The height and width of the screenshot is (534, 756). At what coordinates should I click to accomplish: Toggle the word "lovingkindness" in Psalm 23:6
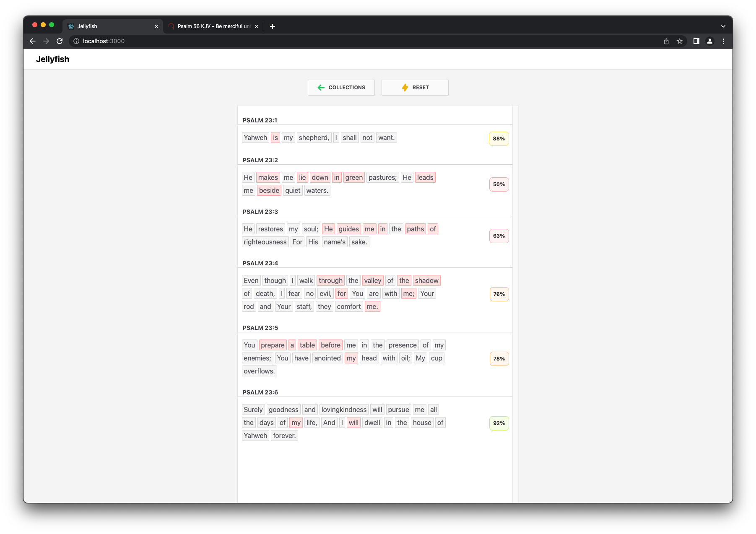[x=344, y=410]
